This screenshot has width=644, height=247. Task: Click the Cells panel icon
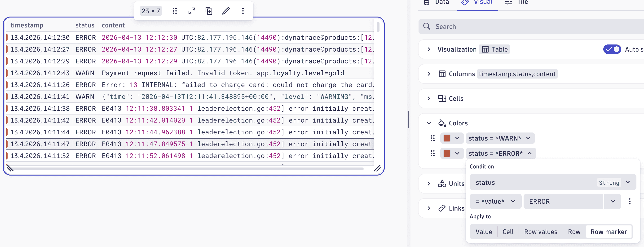coord(442,98)
